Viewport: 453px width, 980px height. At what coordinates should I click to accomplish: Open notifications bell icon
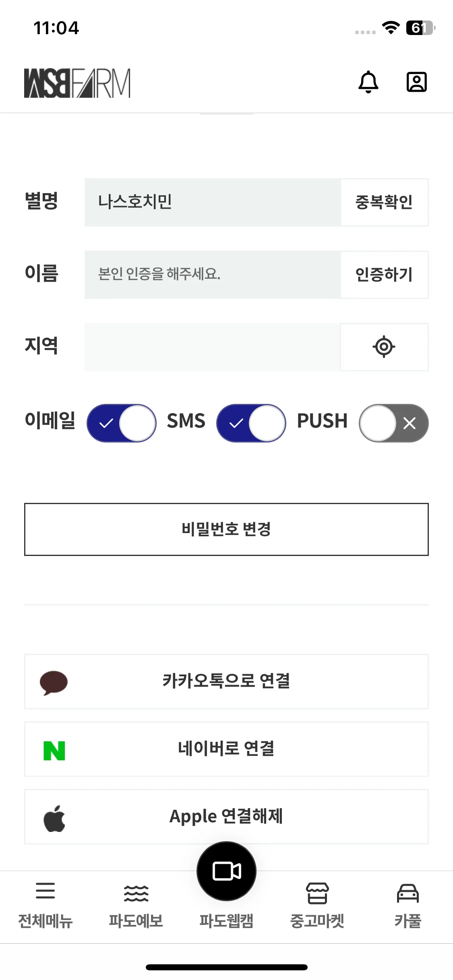(368, 82)
